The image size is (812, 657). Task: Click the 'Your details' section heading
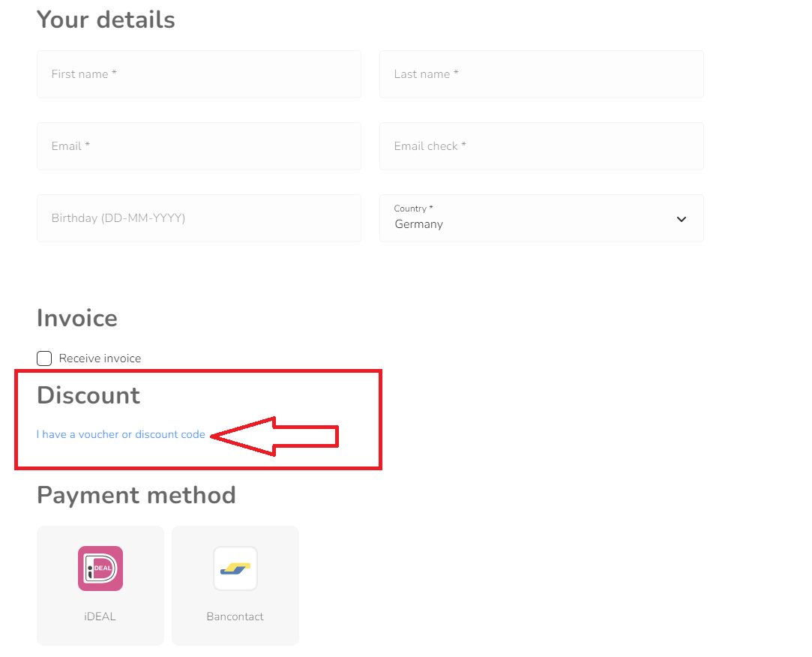(x=106, y=19)
